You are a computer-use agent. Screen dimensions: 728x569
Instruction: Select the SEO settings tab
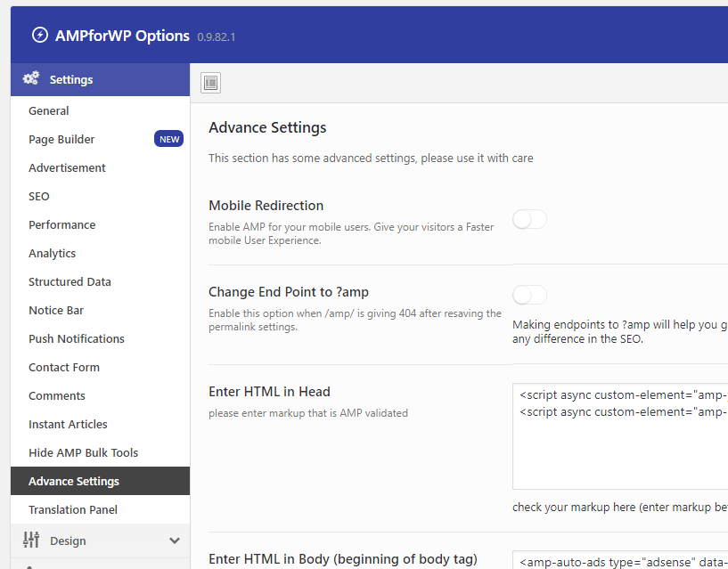(39, 196)
